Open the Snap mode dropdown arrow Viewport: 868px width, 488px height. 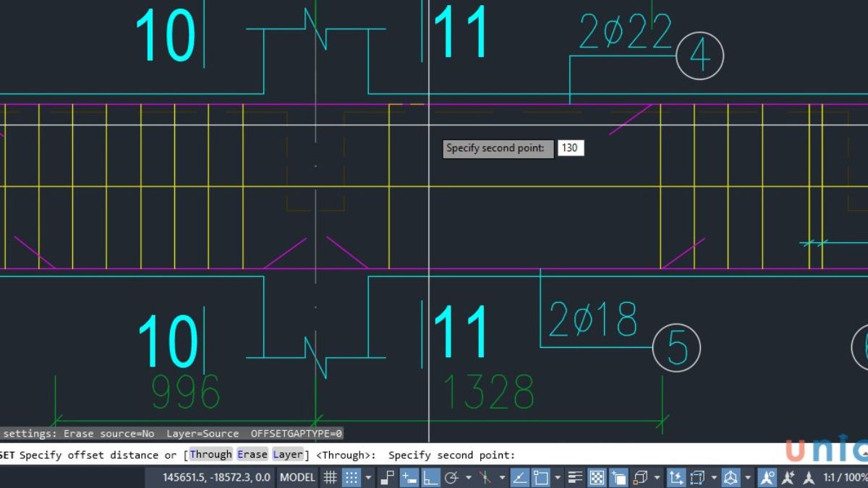click(368, 477)
